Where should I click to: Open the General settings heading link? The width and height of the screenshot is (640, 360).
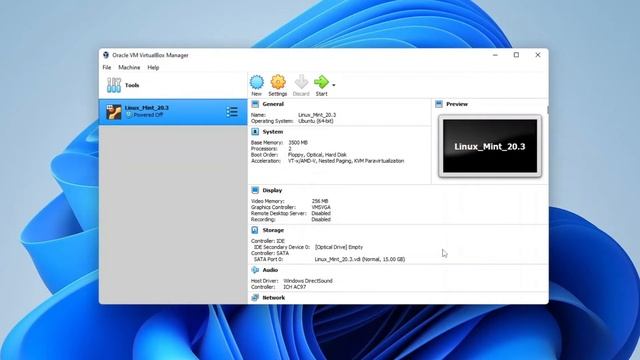point(273,104)
